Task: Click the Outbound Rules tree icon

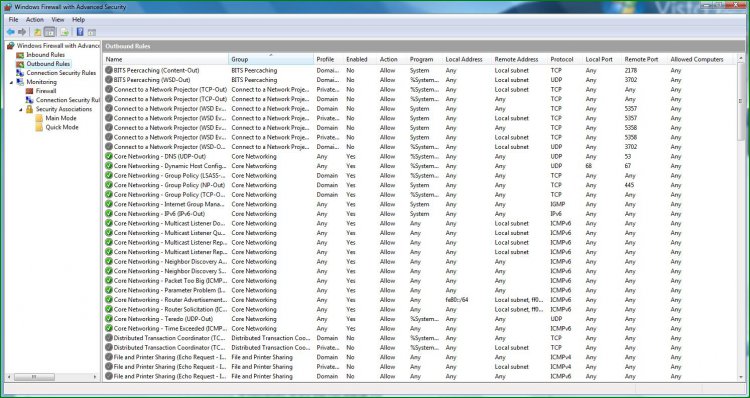Action: (x=20, y=64)
